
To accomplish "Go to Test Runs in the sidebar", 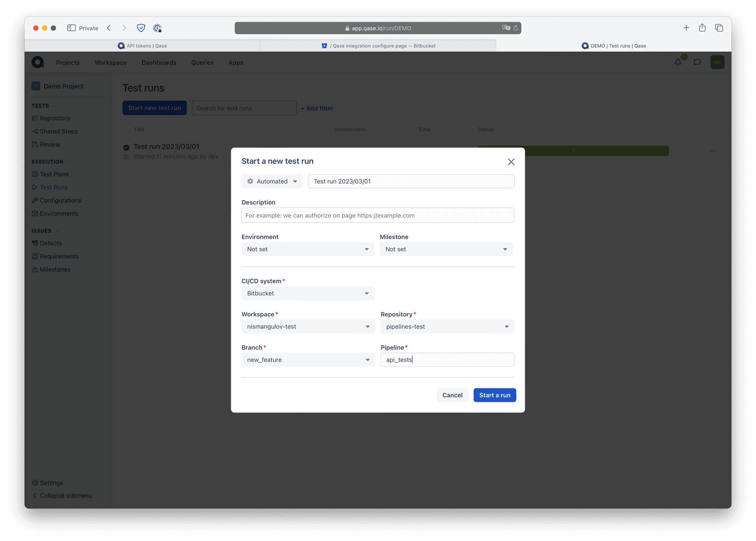I will 50,187.
